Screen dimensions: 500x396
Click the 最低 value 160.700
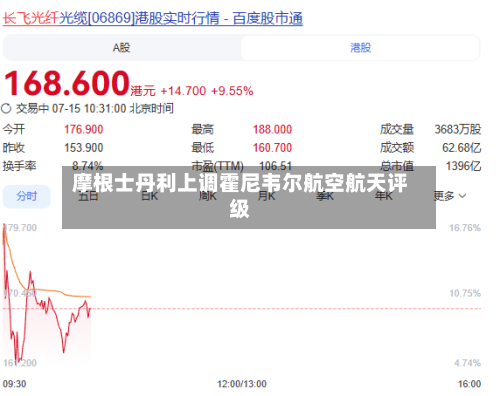coord(272,148)
